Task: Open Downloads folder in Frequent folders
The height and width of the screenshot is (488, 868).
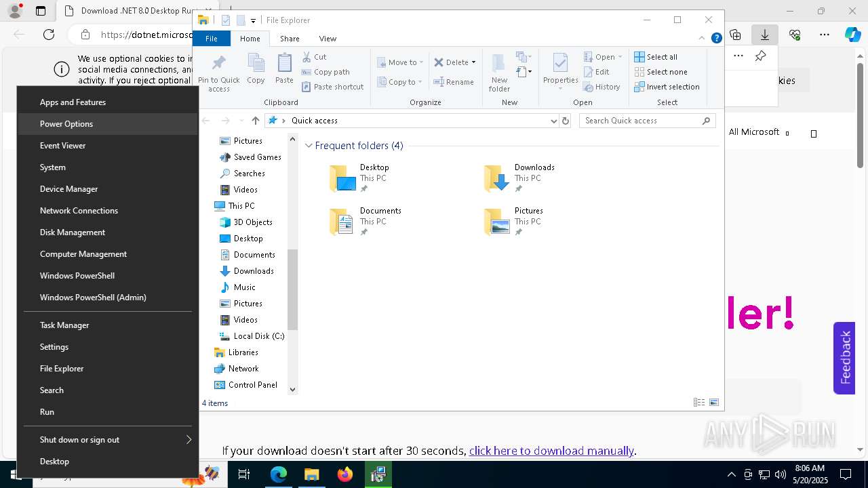Action: (x=519, y=178)
